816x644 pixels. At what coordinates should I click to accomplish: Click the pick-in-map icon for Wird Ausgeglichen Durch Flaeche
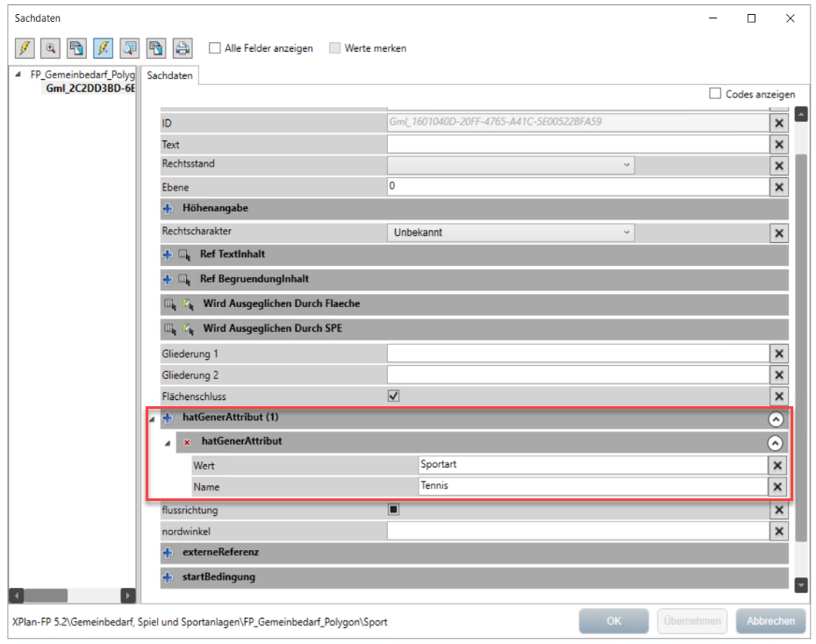tap(189, 304)
